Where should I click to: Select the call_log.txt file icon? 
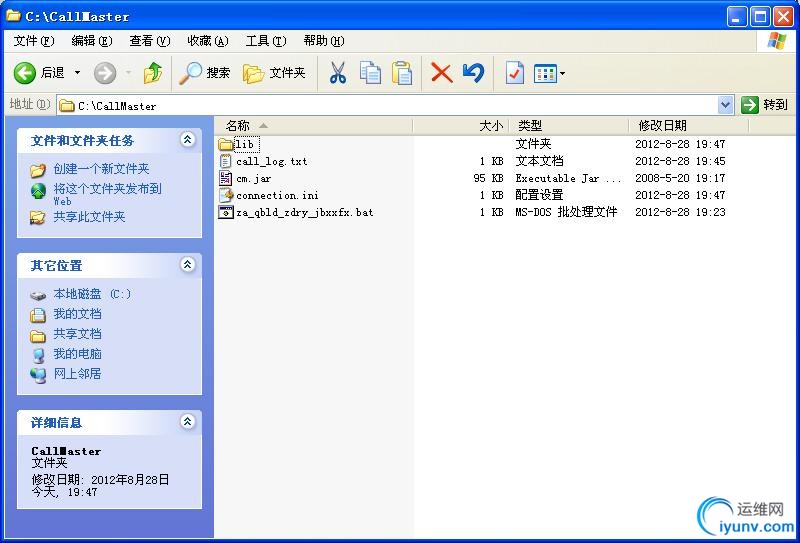click(226, 161)
